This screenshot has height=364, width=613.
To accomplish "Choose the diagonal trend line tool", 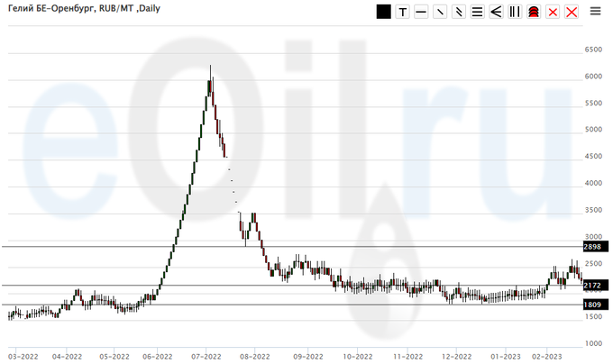I will pyautogui.click(x=440, y=12).
